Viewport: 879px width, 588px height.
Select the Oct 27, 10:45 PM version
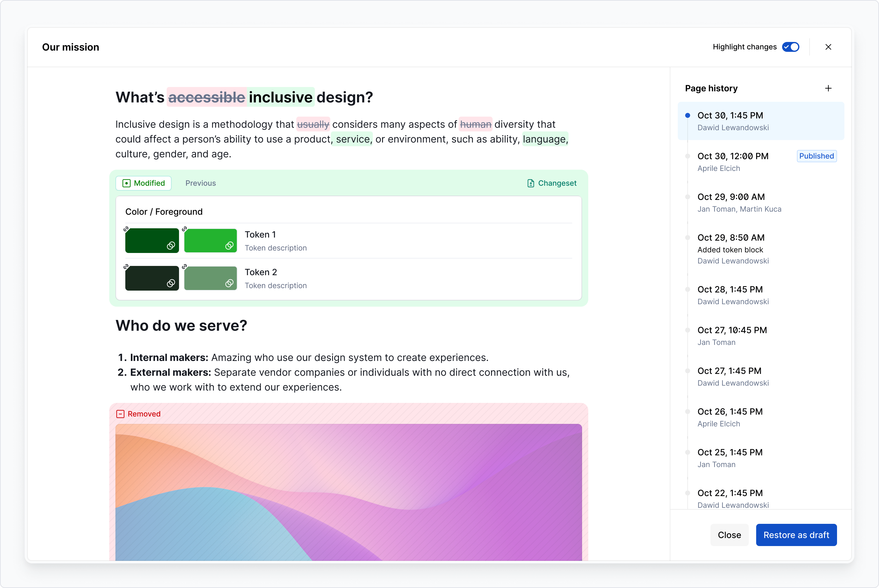[x=761, y=336]
